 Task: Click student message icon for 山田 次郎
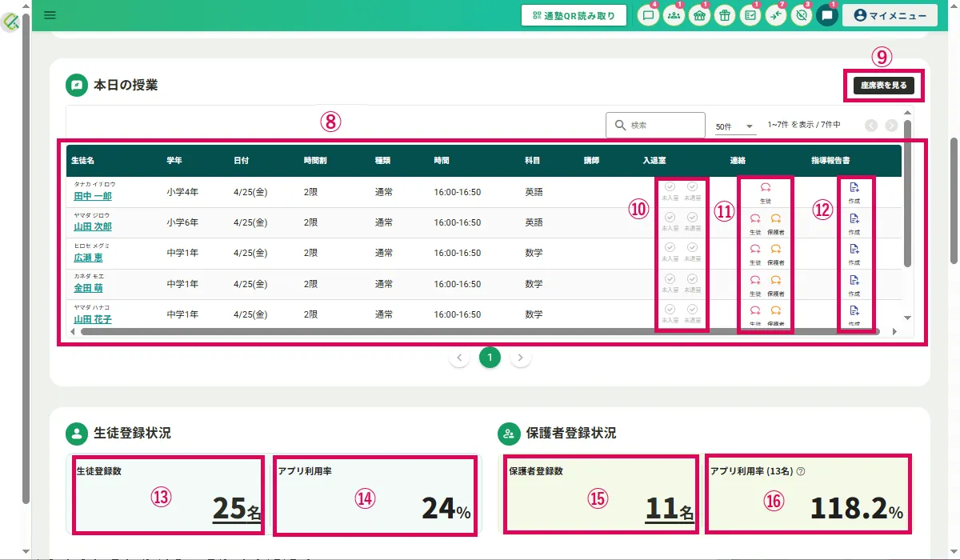(x=755, y=218)
